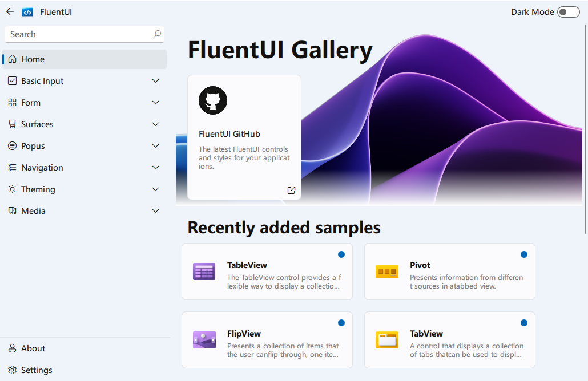This screenshot has width=588, height=381.
Task: Expand the Surfaces chevron
Action: coord(156,124)
